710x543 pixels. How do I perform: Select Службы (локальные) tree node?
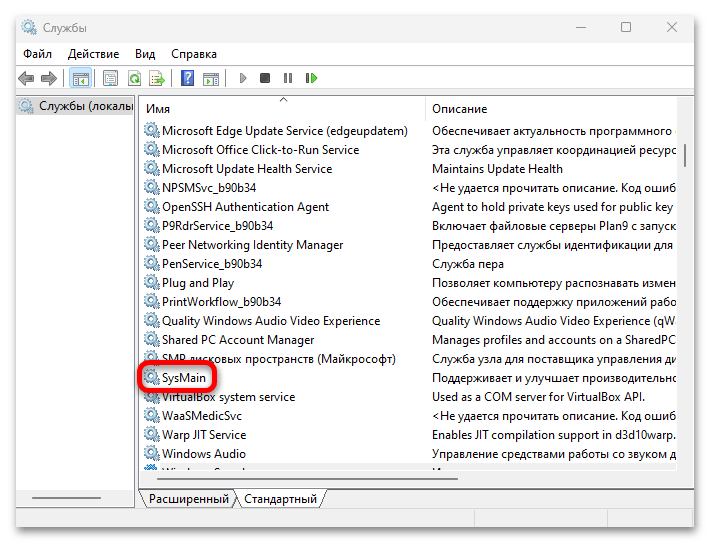coord(76,106)
